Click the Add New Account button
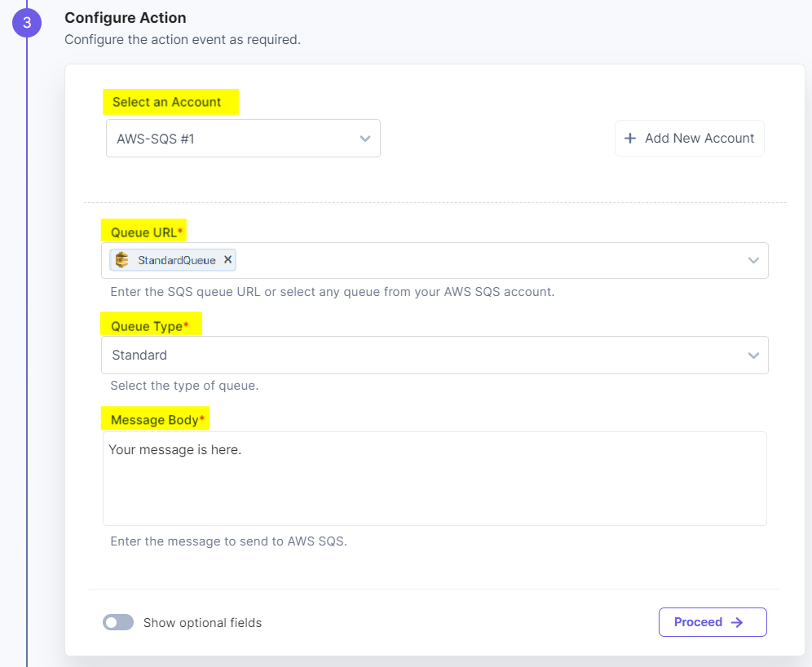The image size is (812, 667). coord(690,138)
